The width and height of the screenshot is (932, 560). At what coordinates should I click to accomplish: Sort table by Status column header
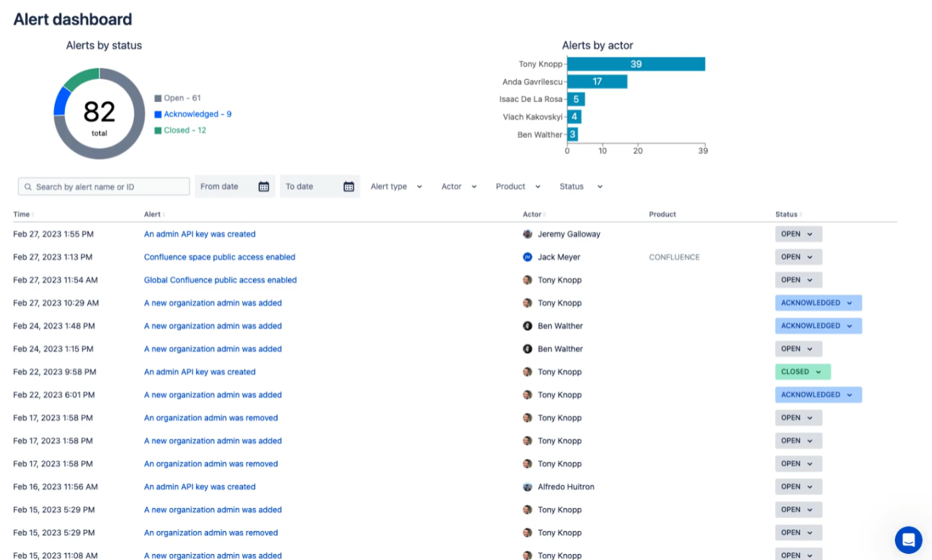pos(787,214)
